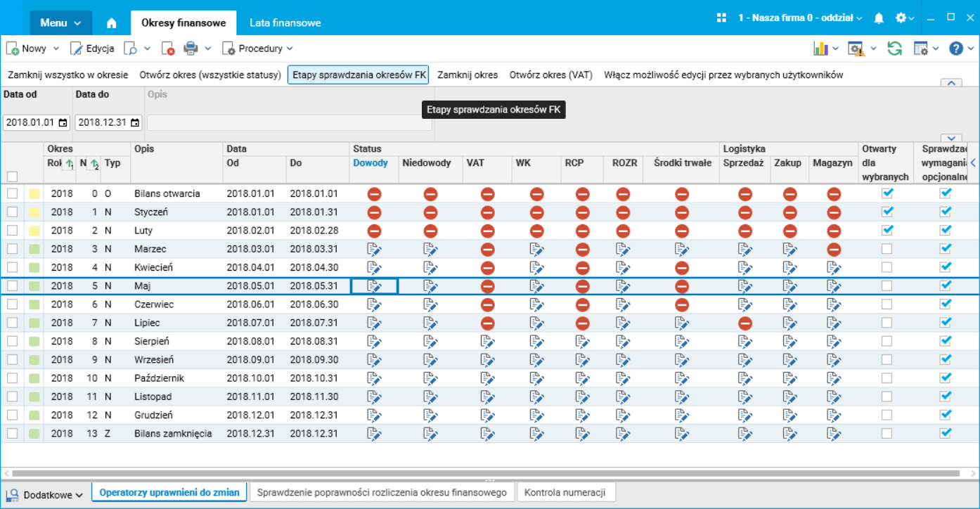Tick the select-all checkbox in the grid header
The height and width of the screenshot is (509, 980).
12,176
